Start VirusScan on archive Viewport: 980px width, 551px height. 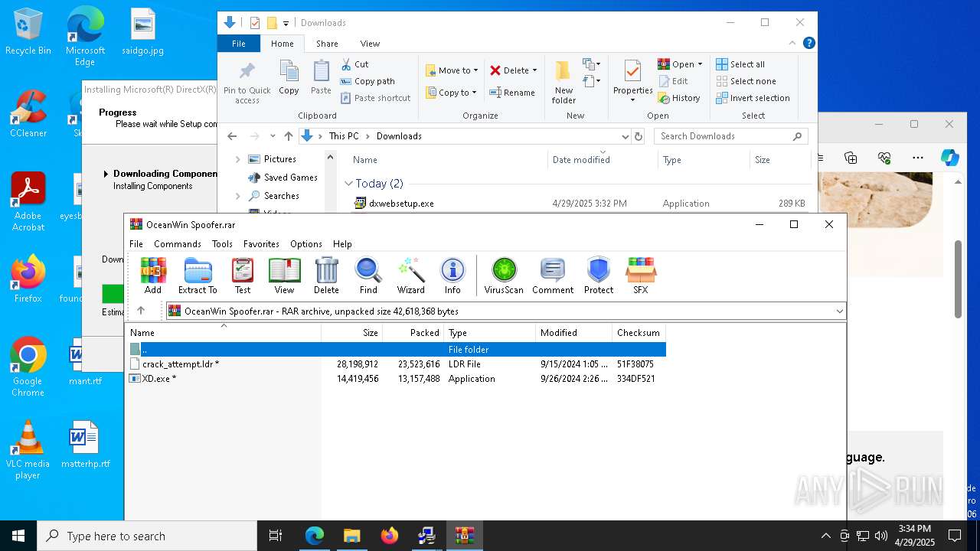[x=504, y=275]
